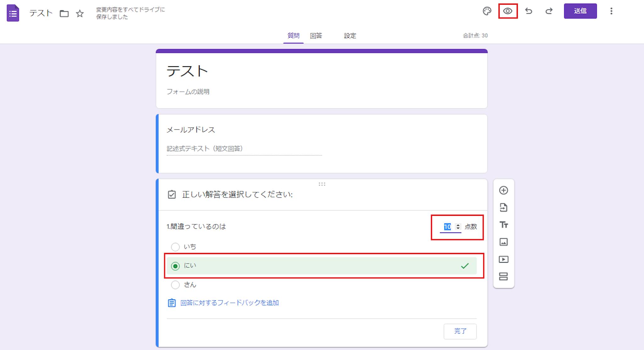Click the 送信 button

(x=580, y=11)
